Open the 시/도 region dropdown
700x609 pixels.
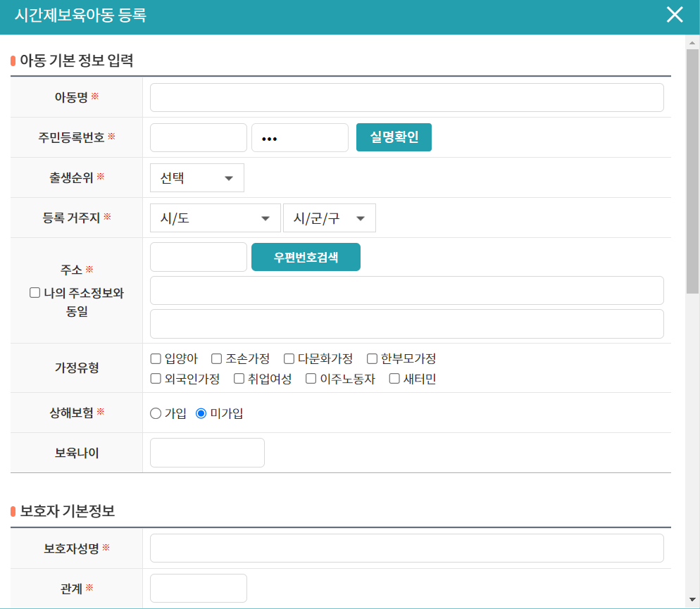point(215,218)
